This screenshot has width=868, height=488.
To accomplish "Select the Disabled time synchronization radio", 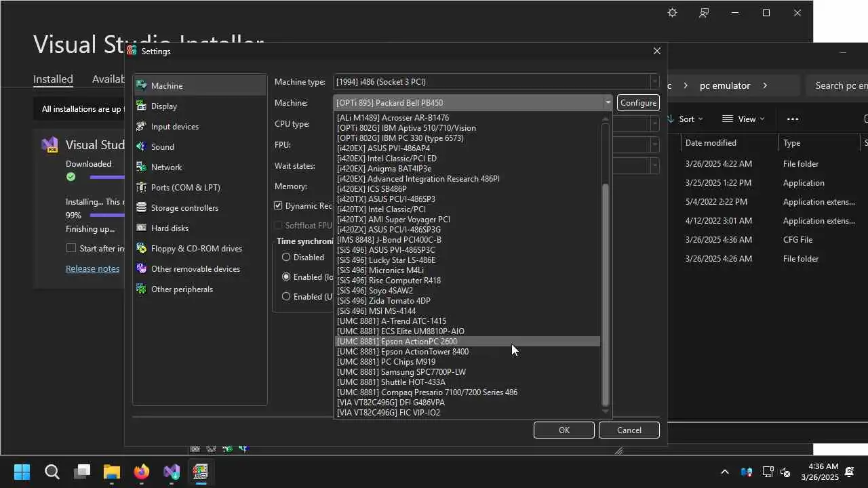I will 286,257.
